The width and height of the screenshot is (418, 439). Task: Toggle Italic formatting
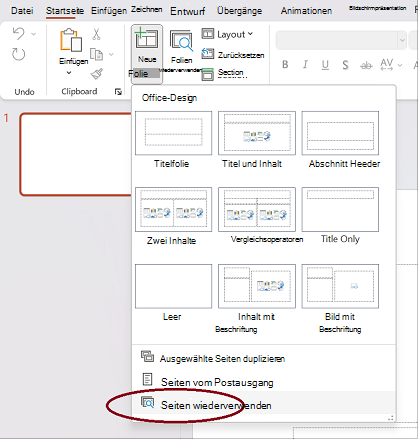click(305, 64)
